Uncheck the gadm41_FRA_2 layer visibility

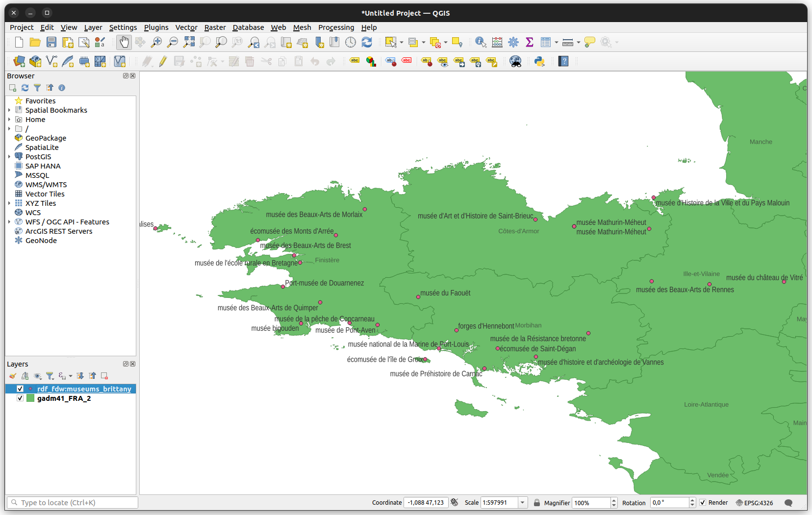[20, 398]
